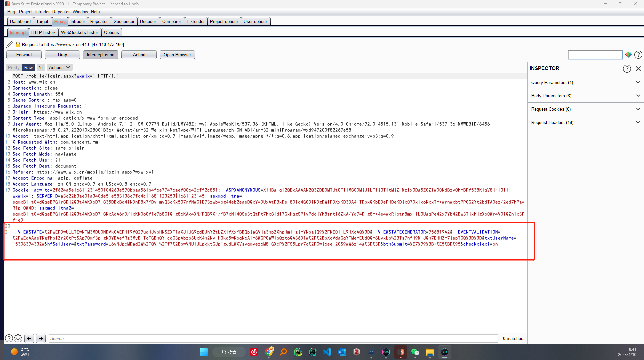Screen dimensions: 644x360
Task: Switch to the HTTP history tab
Action: click(43, 32)
